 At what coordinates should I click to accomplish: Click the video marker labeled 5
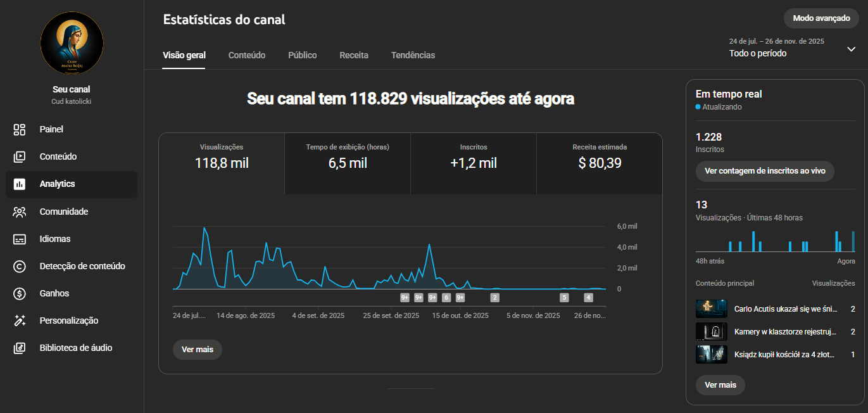564,298
